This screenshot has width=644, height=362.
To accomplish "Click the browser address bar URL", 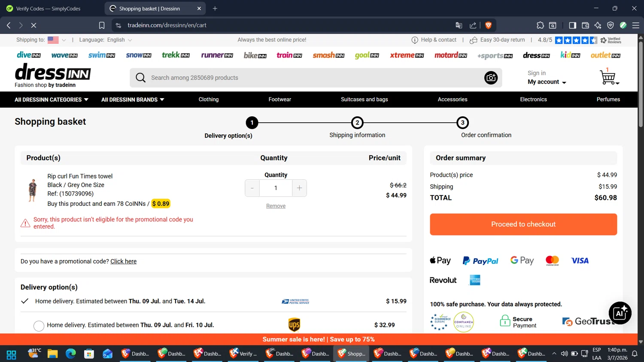I will click(x=167, y=25).
